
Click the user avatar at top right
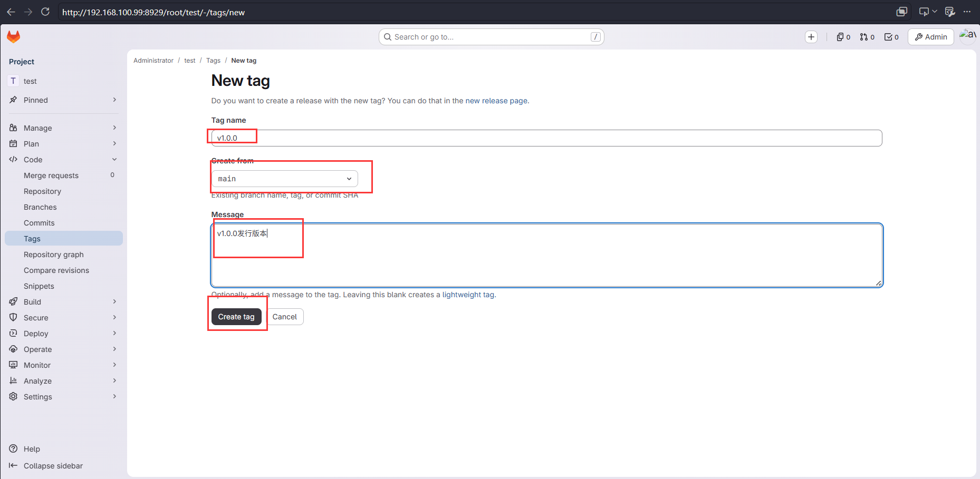coord(968,36)
